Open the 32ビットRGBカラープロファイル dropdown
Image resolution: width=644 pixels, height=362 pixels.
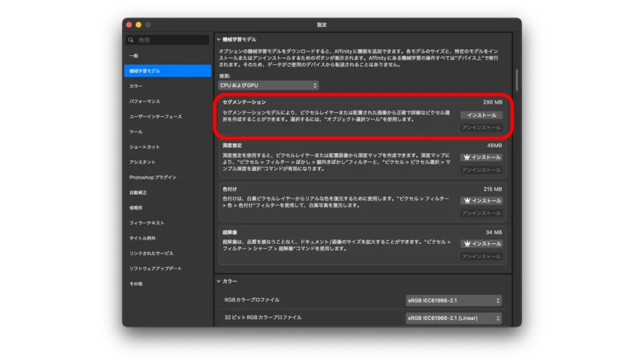[454, 319]
